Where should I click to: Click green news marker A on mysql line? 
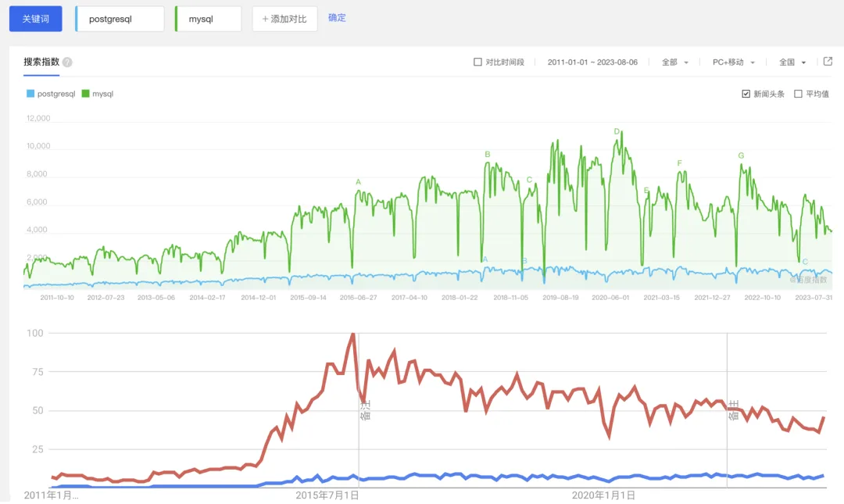click(x=358, y=182)
